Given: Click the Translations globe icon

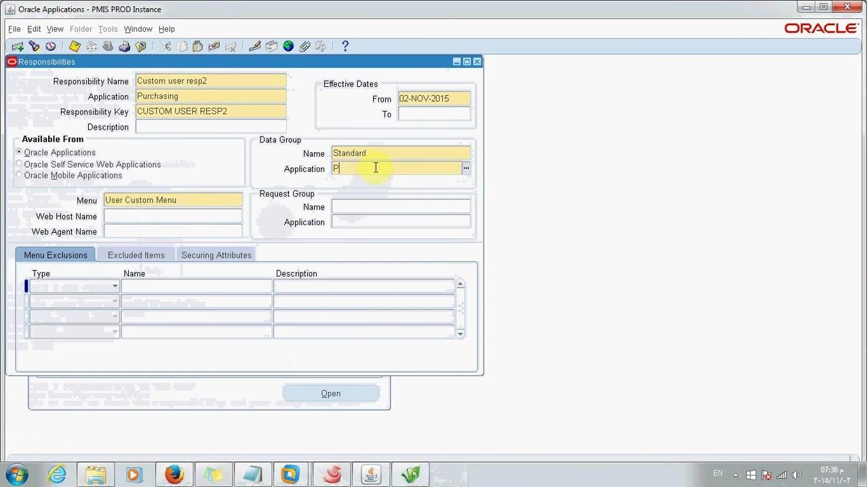Looking at the screenshot, I should 288,46.
